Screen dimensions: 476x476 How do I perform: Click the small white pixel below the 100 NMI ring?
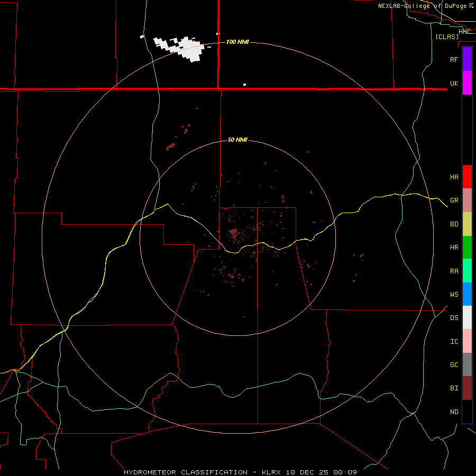coord(245,85)
